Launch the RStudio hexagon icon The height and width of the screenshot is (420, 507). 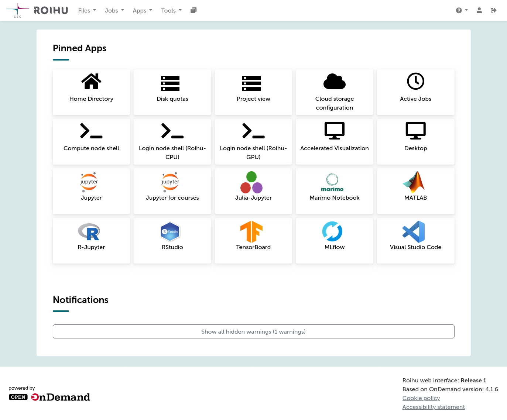[170, 232]
